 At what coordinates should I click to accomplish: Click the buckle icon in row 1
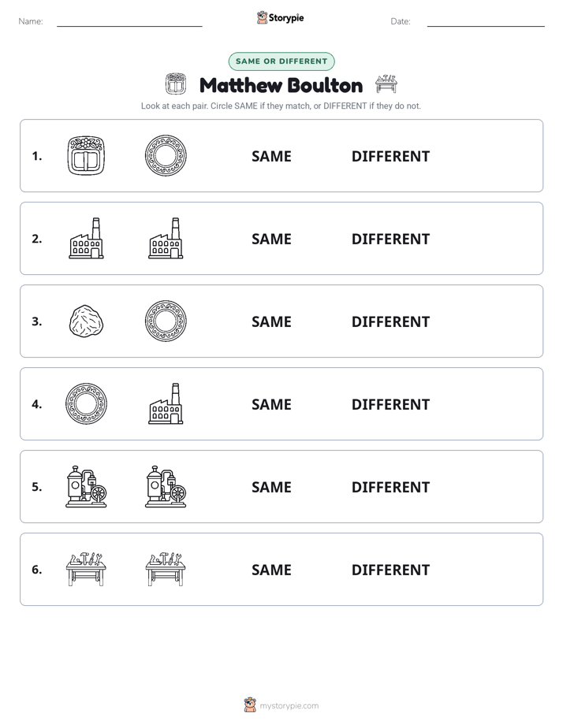[86, 155]
